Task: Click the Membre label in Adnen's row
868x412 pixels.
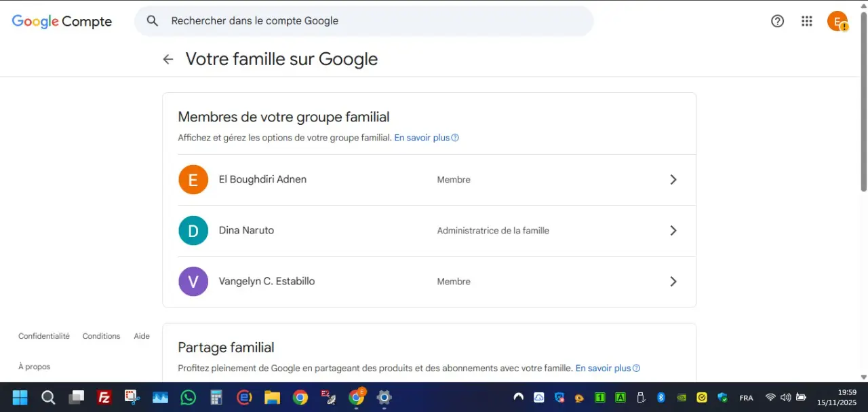Action: click(x=454, y=180)
